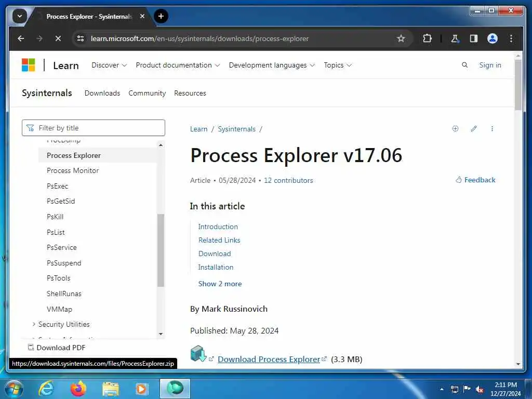
Task: Open Internet Explorer from taskbar
Action: point(46,389)
